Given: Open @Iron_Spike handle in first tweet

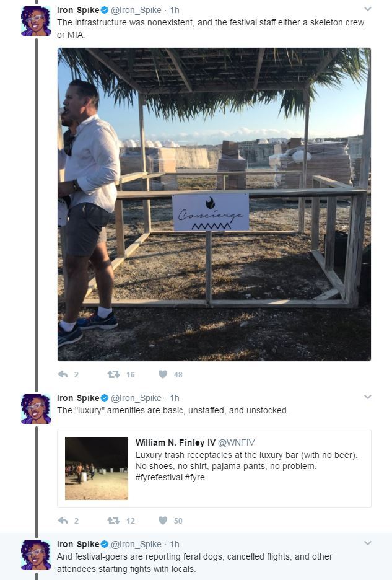Looking at the screenshot, I should coord(136,11).
